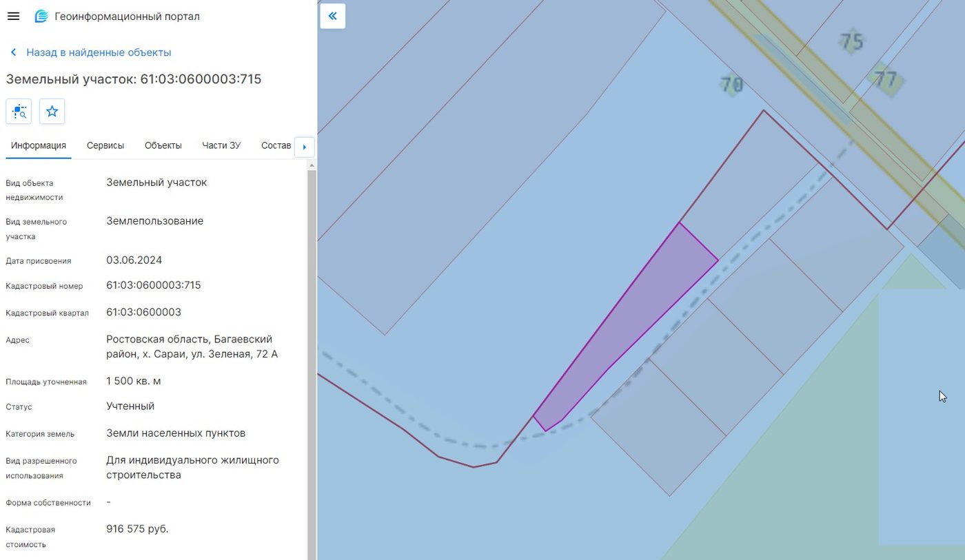Screen dimensions: 965x560
Task: Click the back arrow chevron icon
Action: coord(13,52)
